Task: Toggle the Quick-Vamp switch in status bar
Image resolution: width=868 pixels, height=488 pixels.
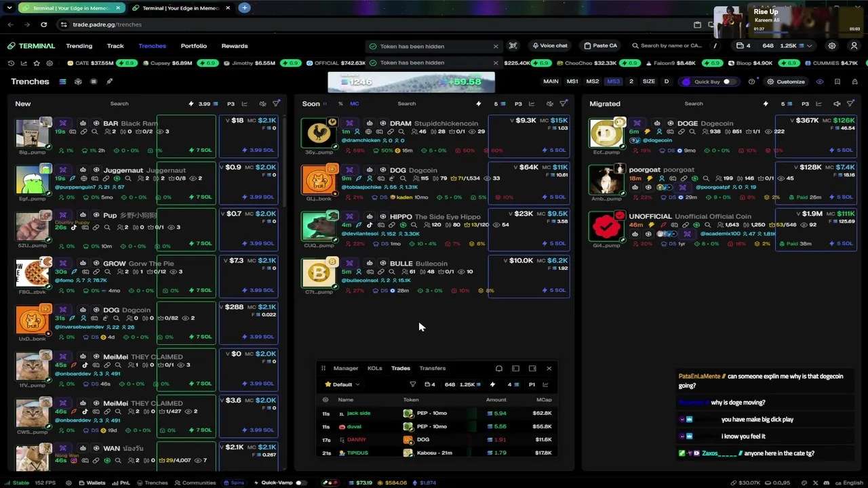Action: [300, 483]
